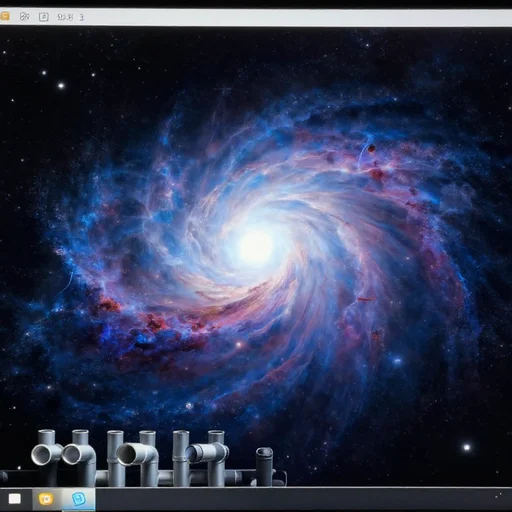The width and height of the screenshot is (512, 512).
Task: Open the white square start button on taskbar
Action: click(15, 499)
